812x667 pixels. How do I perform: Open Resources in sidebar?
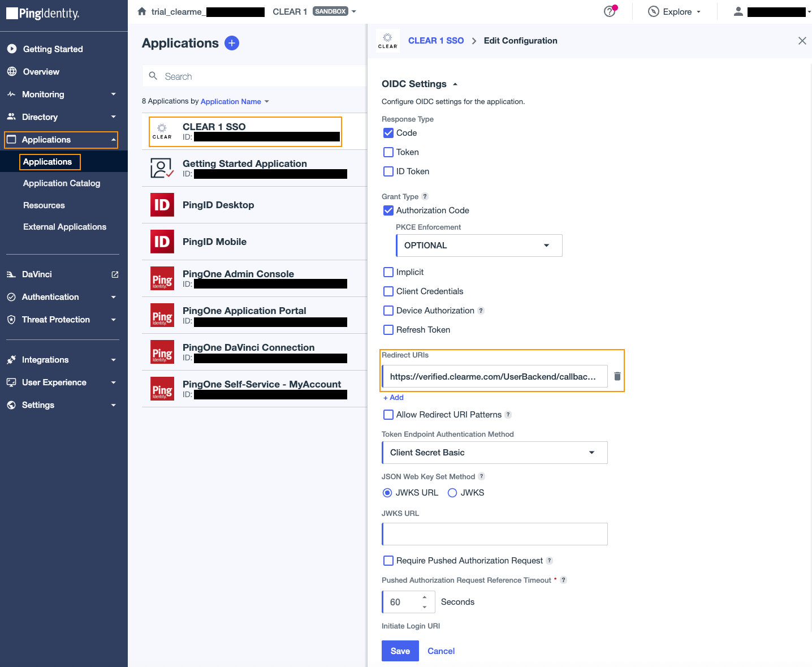click(x=44, y=205)
